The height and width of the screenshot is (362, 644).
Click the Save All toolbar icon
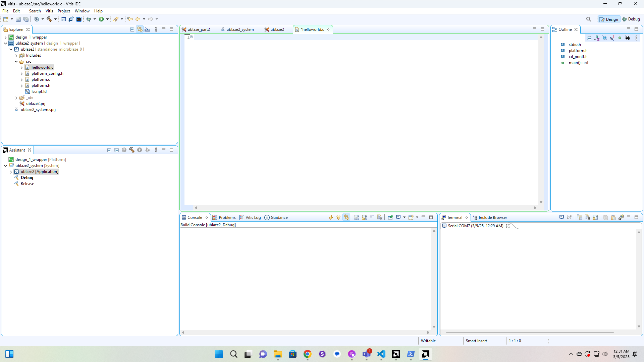coord(26,19)
